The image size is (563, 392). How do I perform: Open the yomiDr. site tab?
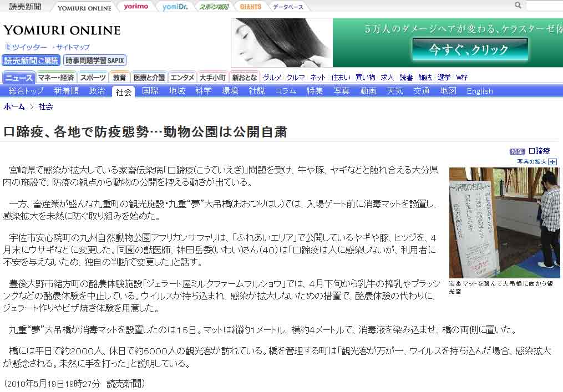(x=174, y=7)
